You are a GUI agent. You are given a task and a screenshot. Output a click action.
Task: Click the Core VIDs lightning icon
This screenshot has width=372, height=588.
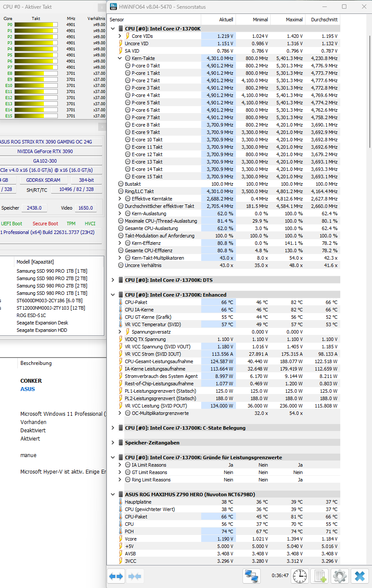click(x=128, y=36)
